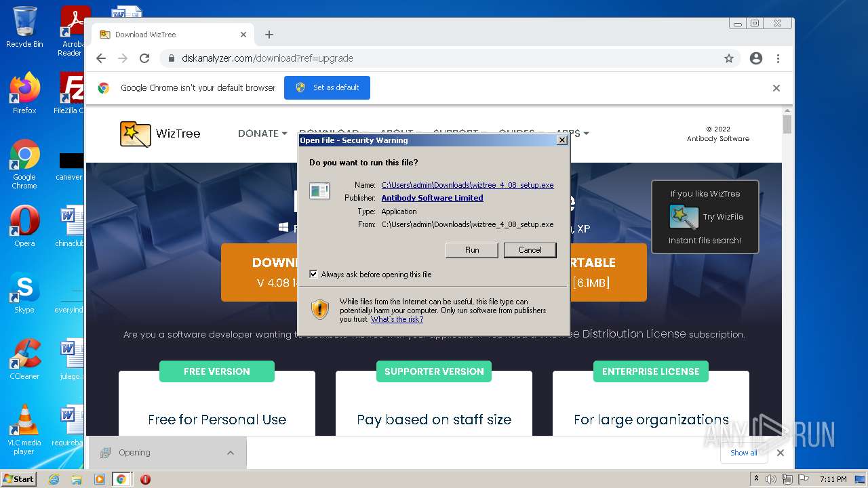Show all downloads
868x488 pixels.
(744, 453)
